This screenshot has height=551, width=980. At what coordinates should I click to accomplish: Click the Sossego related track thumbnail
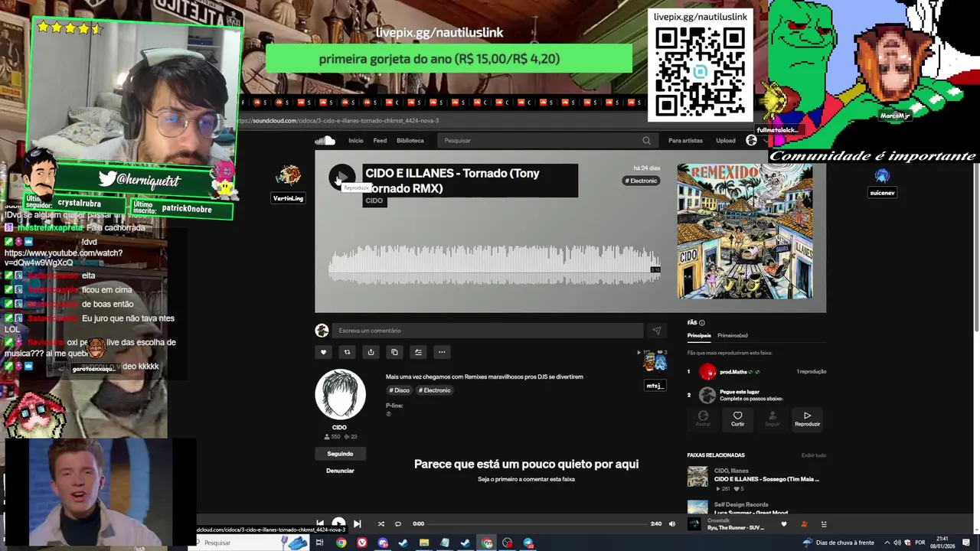coord(697,477)
